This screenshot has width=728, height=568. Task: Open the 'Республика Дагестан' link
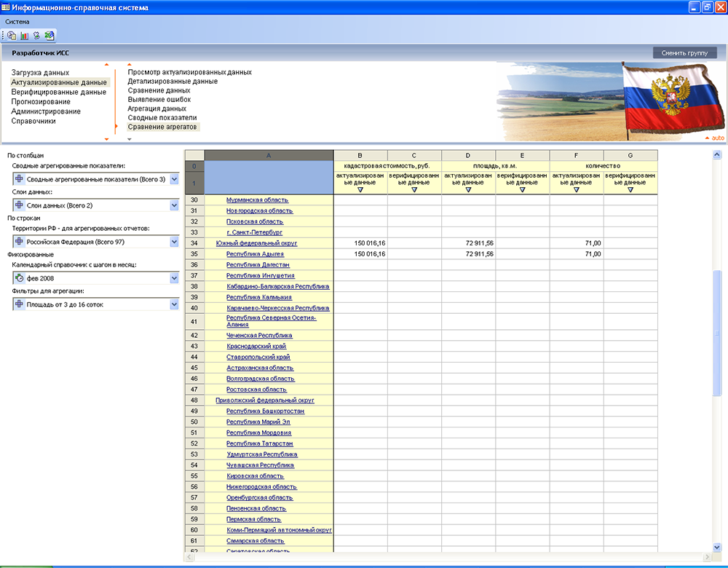258,265
